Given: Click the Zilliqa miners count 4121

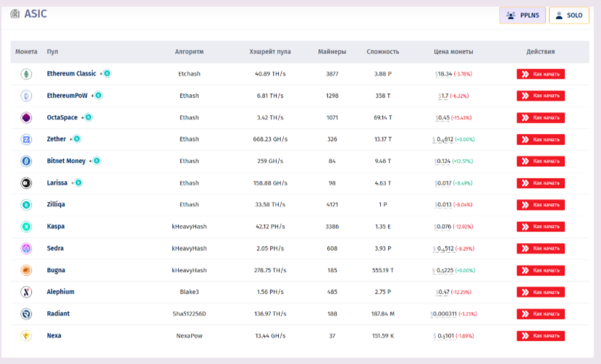Looking at the screenshot, I should (x=332, y=205).
